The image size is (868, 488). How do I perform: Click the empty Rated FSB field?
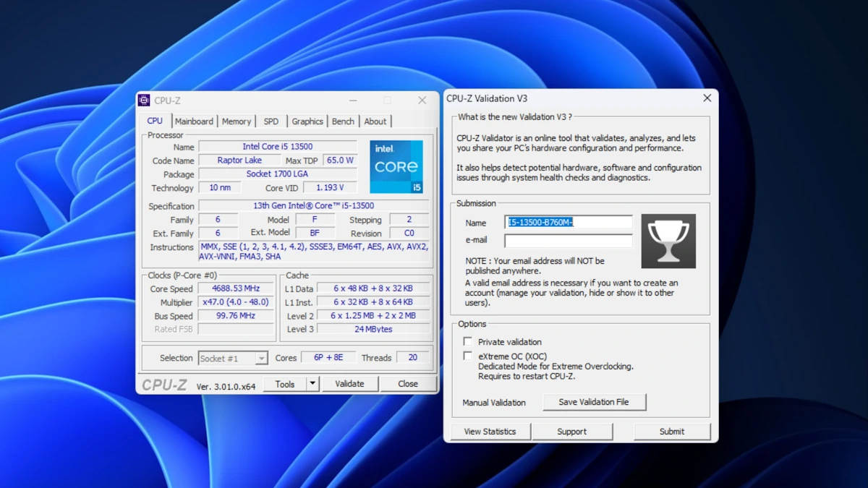[236, 329]
